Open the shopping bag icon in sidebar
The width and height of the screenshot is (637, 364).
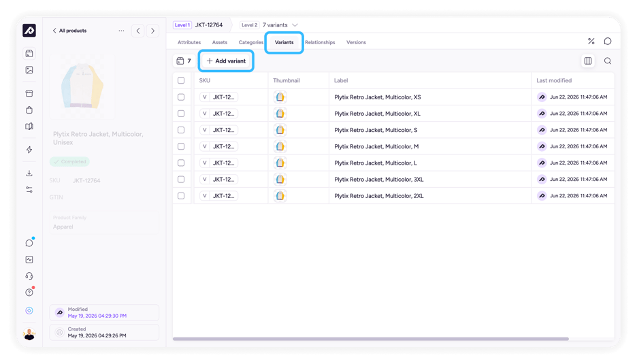[x=29, y=110]
